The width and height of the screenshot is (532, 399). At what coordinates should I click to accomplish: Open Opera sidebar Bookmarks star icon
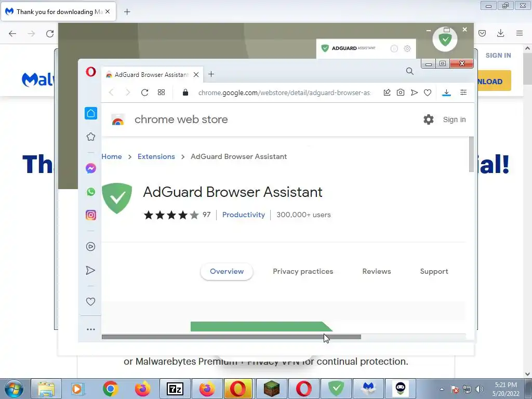[90, 137]
